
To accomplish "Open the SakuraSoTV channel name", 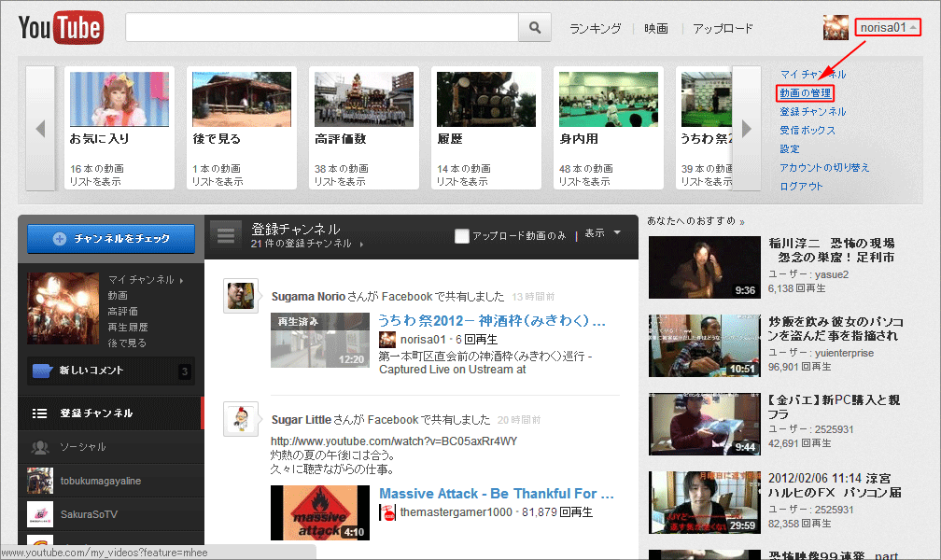I will (89, 514).
